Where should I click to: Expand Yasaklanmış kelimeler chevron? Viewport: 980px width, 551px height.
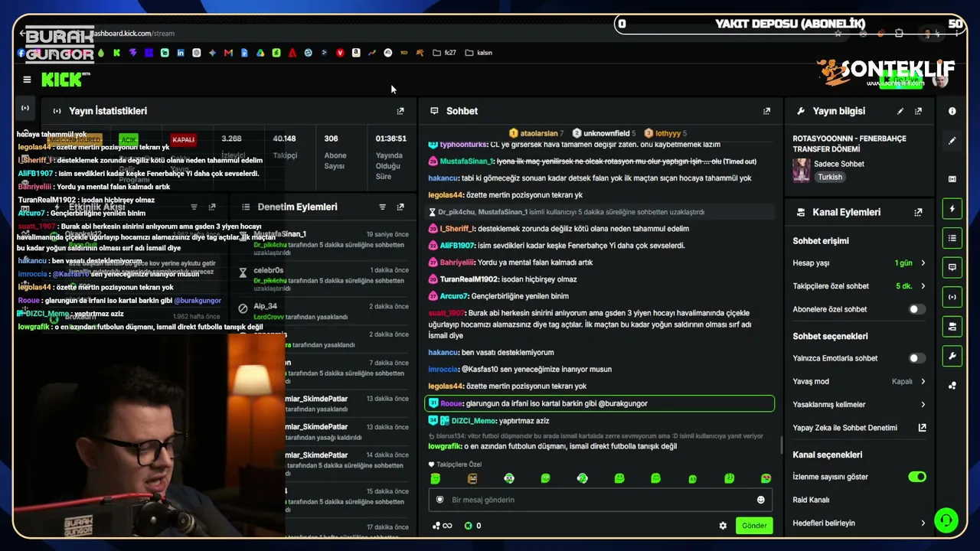(923, 405)
